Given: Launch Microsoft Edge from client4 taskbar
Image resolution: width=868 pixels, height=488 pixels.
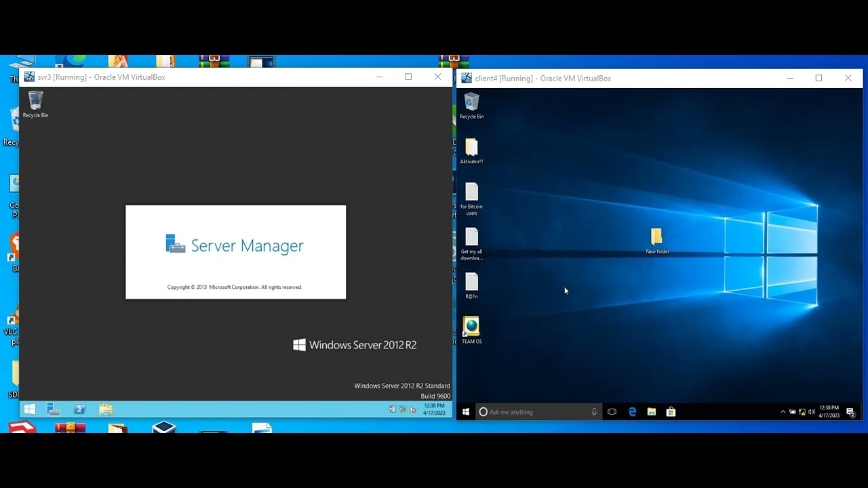Looking at the screenshot, I should tap(632, 411).
